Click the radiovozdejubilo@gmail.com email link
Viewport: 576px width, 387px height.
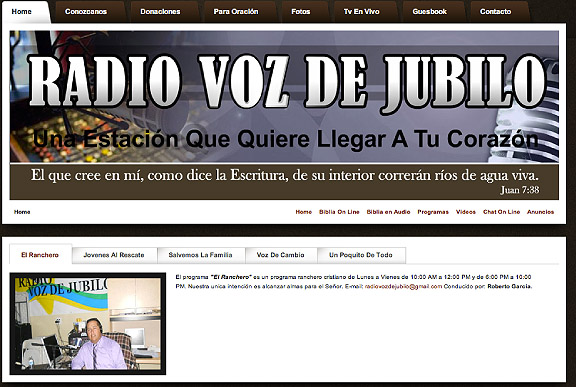403,286
